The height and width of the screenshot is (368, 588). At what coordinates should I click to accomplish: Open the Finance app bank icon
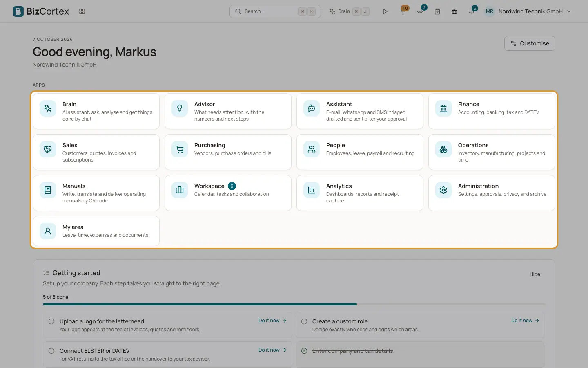pos(443,108)
